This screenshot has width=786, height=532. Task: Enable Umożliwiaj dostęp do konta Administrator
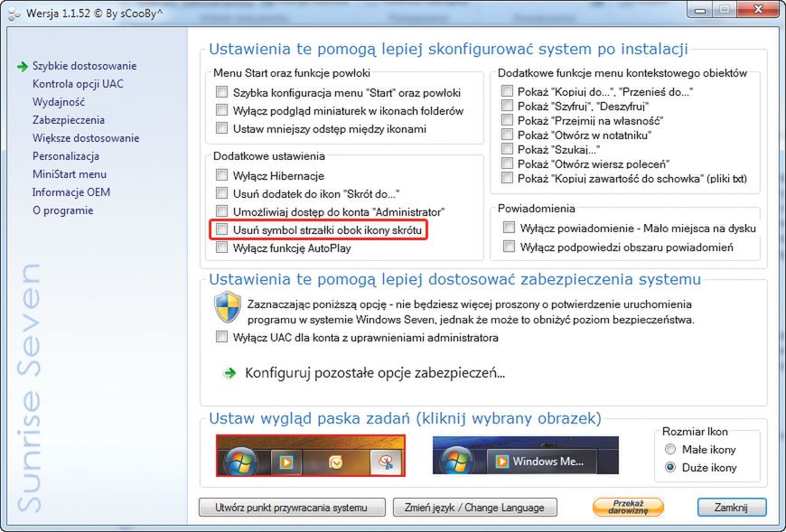(x=221, y=211)
